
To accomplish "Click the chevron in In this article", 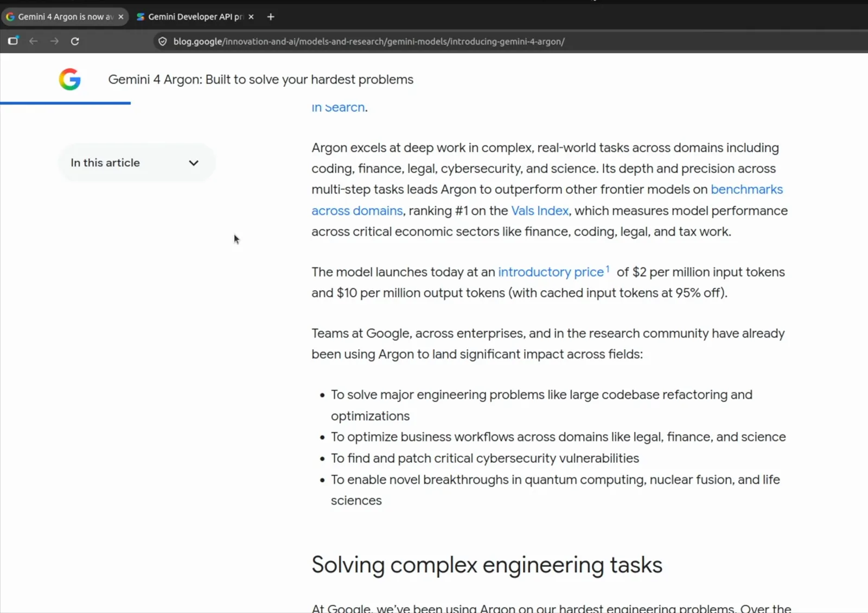I will [x=194, y=163].
